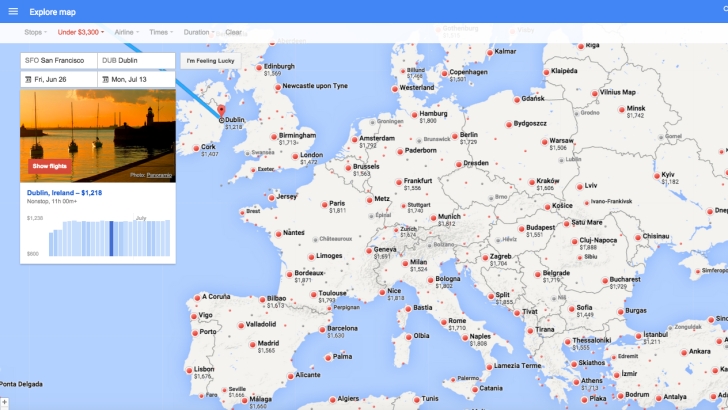This screenshot has width=728, height=410.
Task: Select the Kyiv map marker
Action: tap(656, 176)
